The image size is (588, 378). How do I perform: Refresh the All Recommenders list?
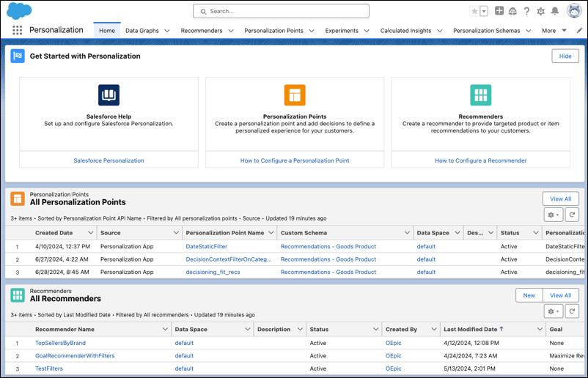point(573,311)
